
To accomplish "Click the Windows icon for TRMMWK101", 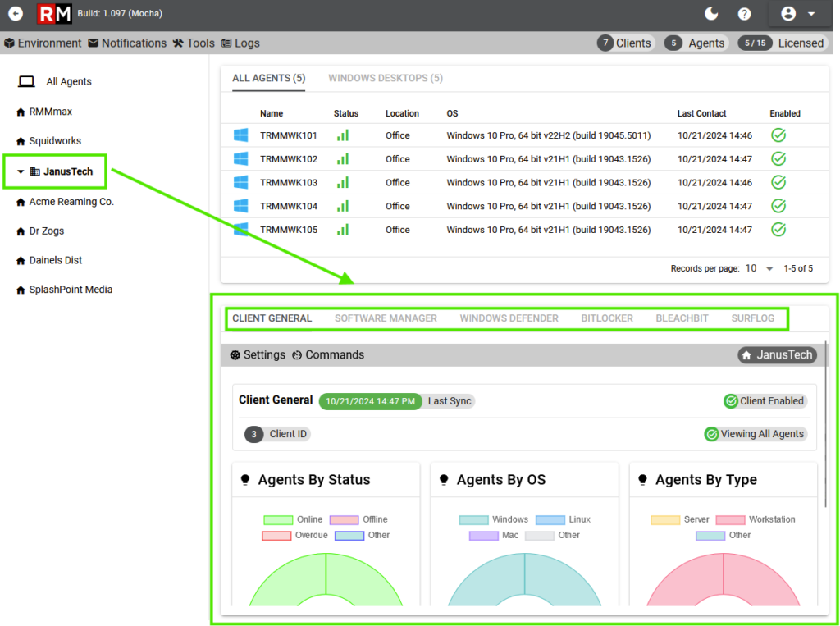I will point(241,135).
